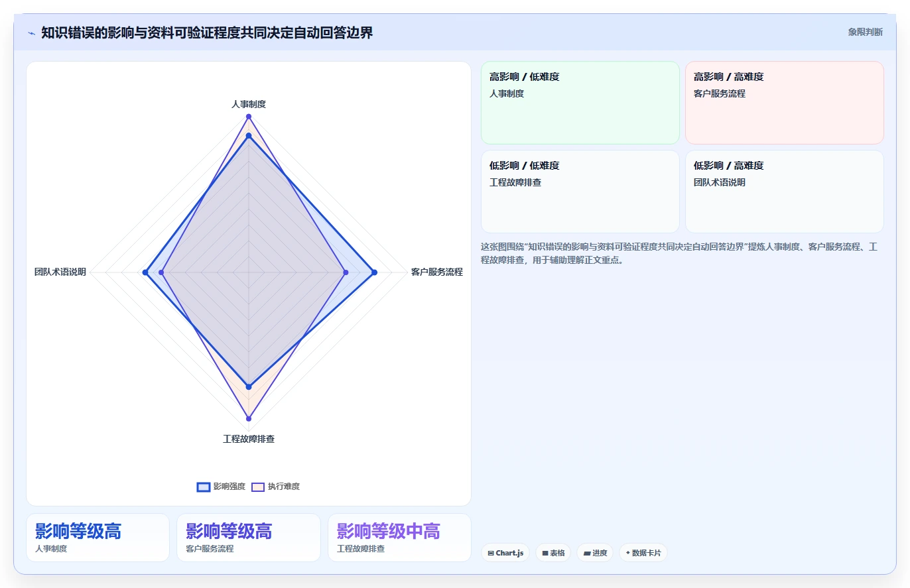Click 人事制度 text in the green quadrant card
910x588 pixels.
[507, 93]
